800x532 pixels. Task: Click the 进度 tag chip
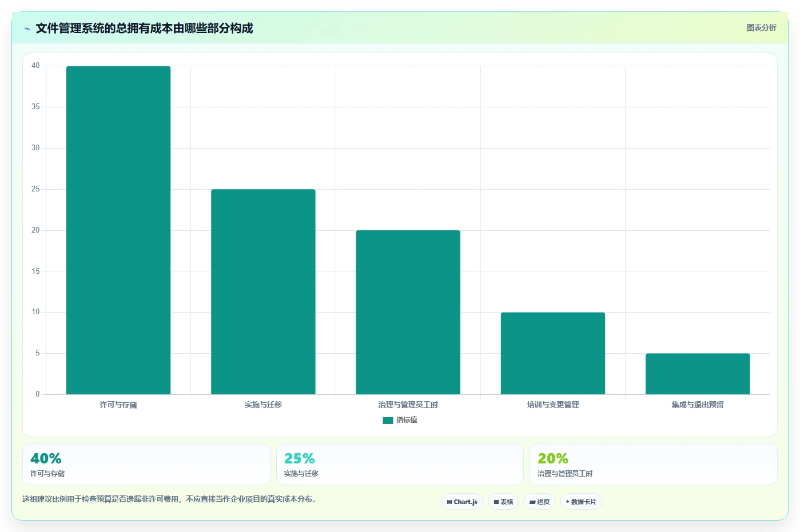tap(539, 502)
